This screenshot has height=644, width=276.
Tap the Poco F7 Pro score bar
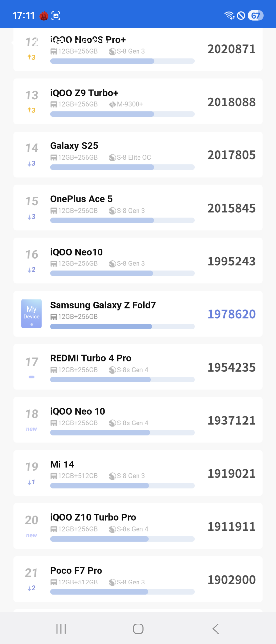122,592
